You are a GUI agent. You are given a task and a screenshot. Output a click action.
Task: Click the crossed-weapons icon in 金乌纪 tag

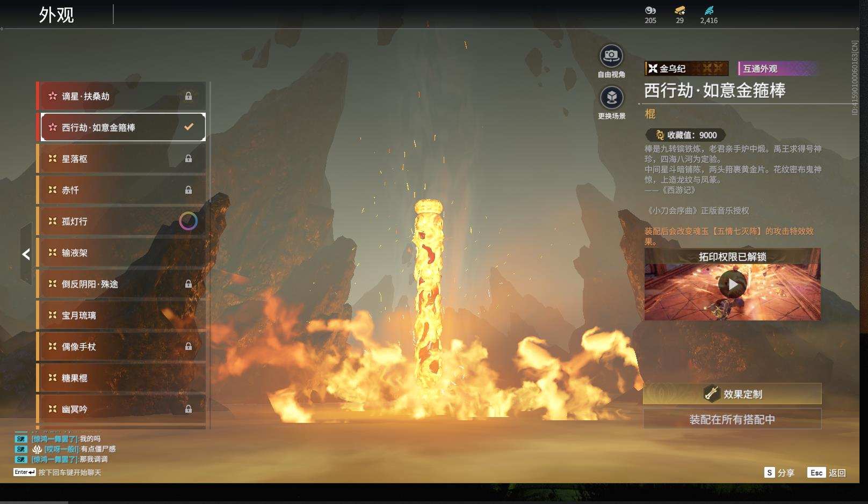(653, 69)
